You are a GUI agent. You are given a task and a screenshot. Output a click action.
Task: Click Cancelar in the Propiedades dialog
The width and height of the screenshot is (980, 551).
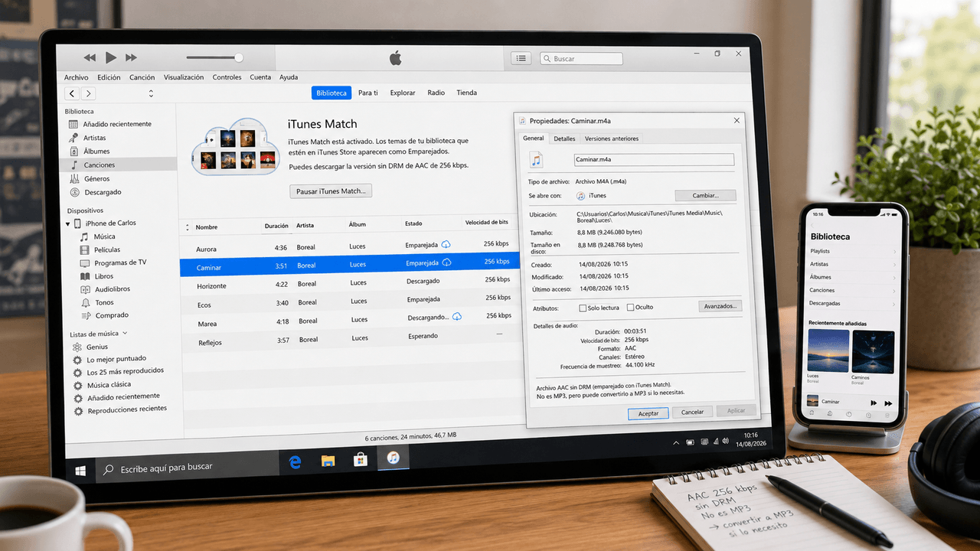coord(692,412)
